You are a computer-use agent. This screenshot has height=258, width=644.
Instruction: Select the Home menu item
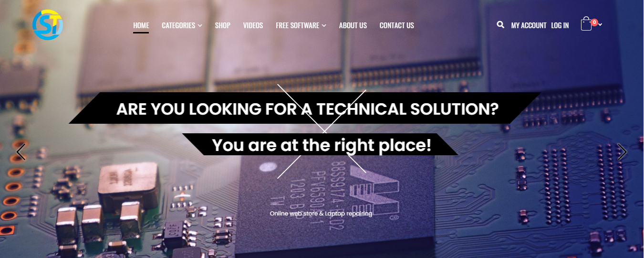pos(141,25)
